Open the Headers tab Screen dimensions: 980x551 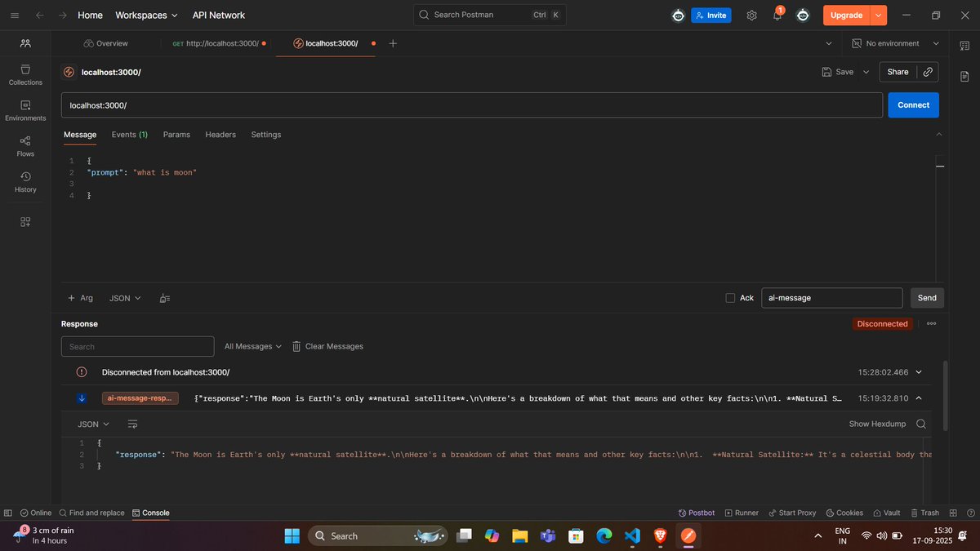pyautogui.click(x=220, y=135)
